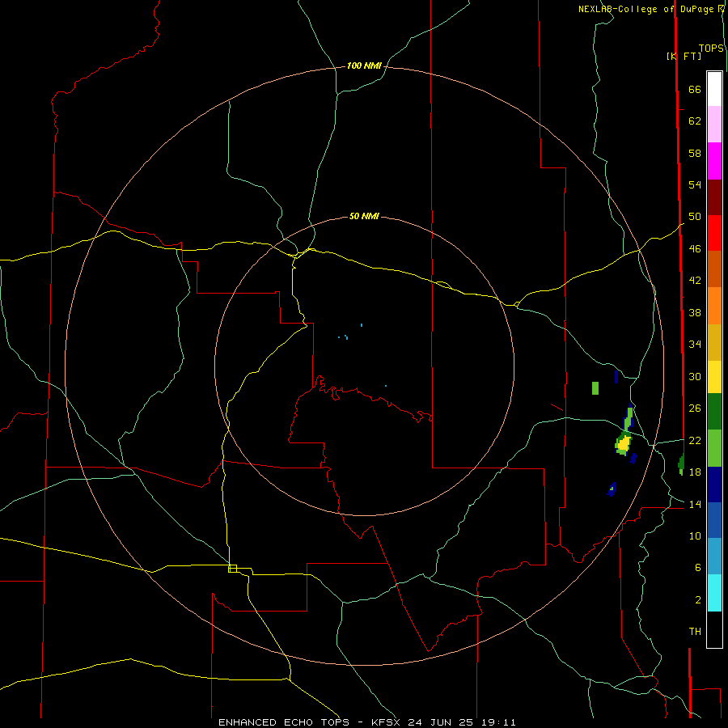728x728 pixels.
Task: Click legend value '34'
Action: point(695,344)
